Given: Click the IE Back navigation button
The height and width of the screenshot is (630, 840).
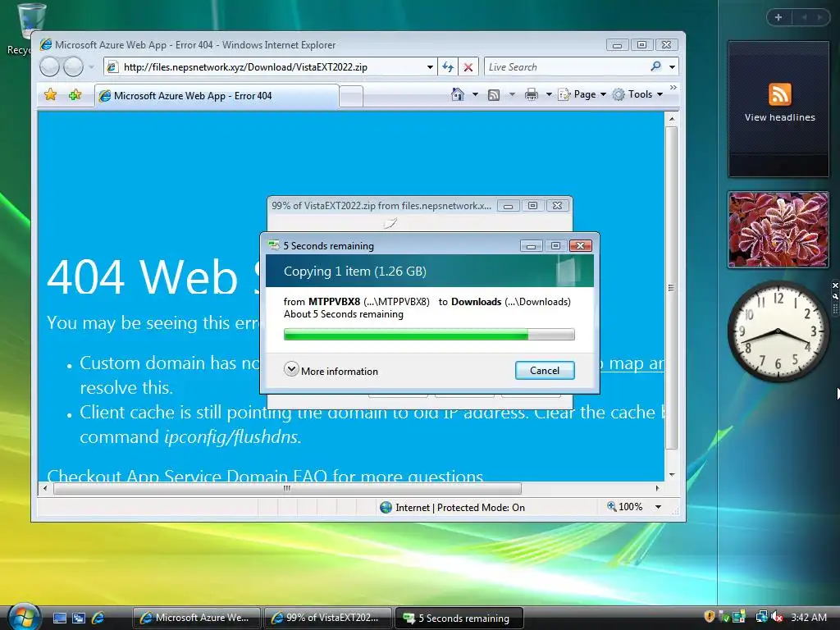Looking at the screenshot, I should pos(49,67).
